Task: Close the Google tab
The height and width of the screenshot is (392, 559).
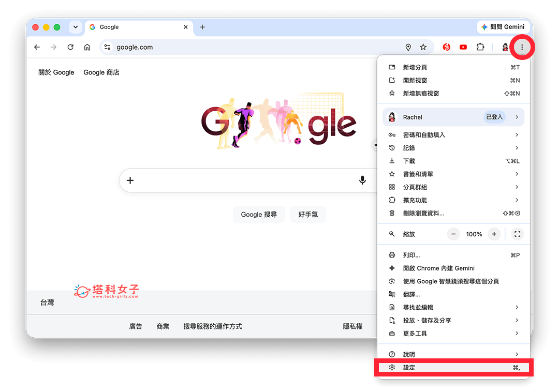Action: (x=185, y=27)
